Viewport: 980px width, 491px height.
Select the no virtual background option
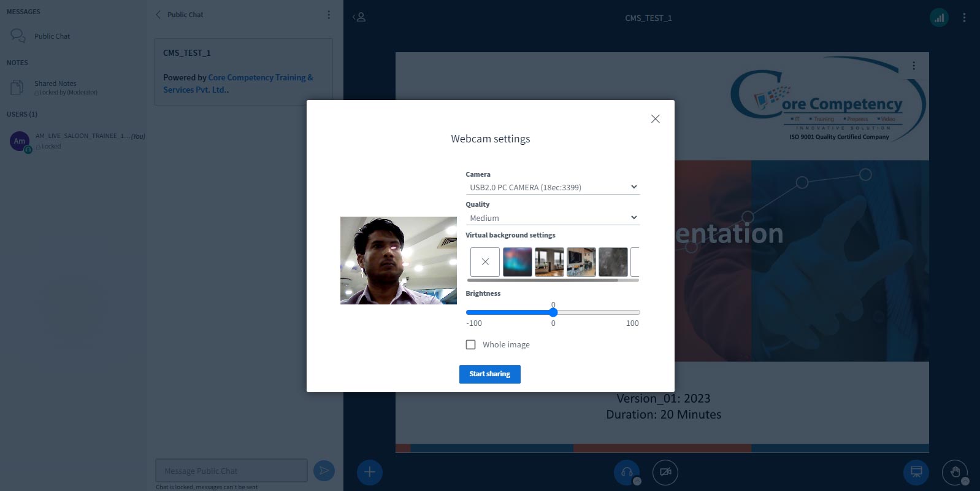click(x=485, y=262)
